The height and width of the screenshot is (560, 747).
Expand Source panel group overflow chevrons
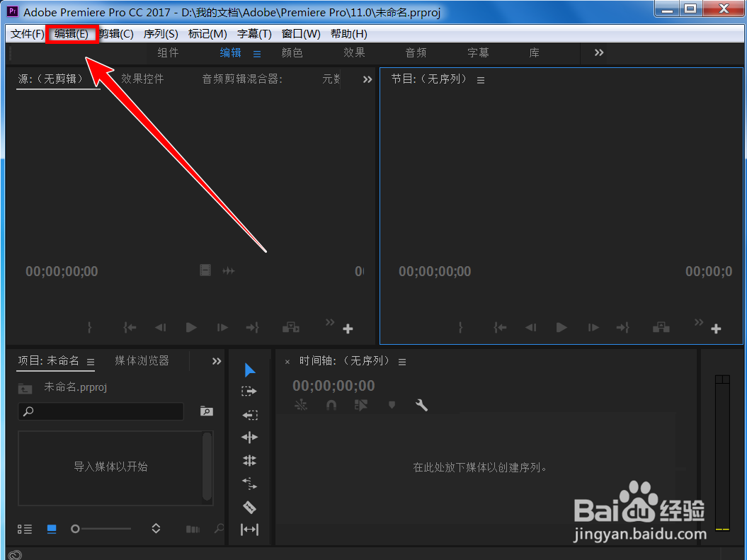[367, 79]
